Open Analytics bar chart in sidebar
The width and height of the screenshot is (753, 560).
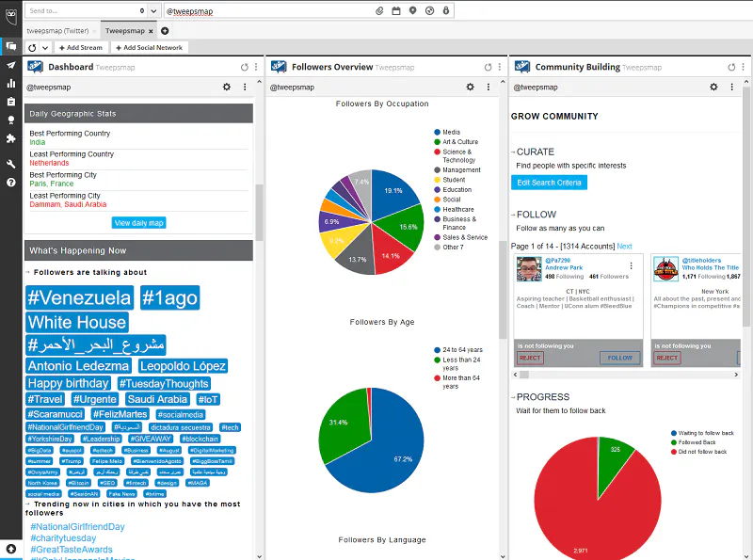click(x=11, y=83)
